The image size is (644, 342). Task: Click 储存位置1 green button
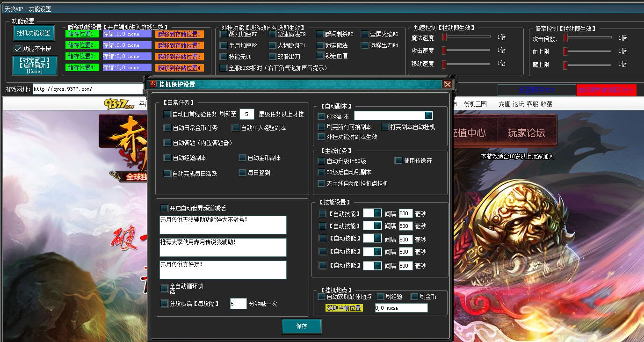[82, 34]
